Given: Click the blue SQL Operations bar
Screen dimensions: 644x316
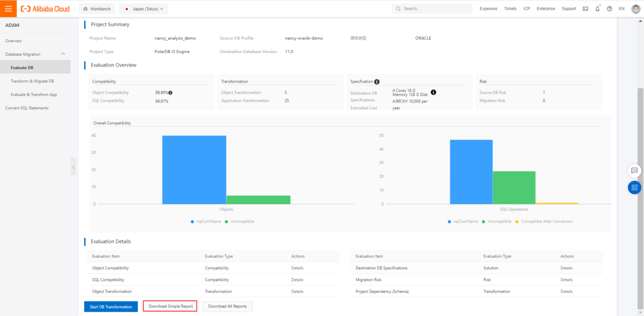Looking at the screenshot, I should (x=471, y=172).
